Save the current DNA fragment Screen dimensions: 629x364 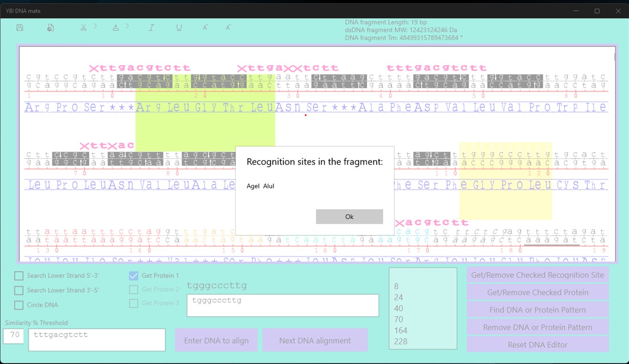coord(19,28)
